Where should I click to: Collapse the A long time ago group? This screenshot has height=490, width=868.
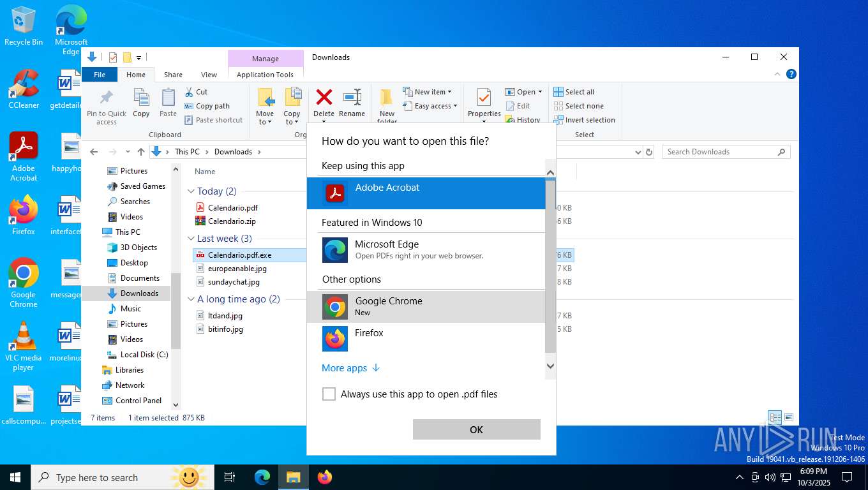[191, 299]
